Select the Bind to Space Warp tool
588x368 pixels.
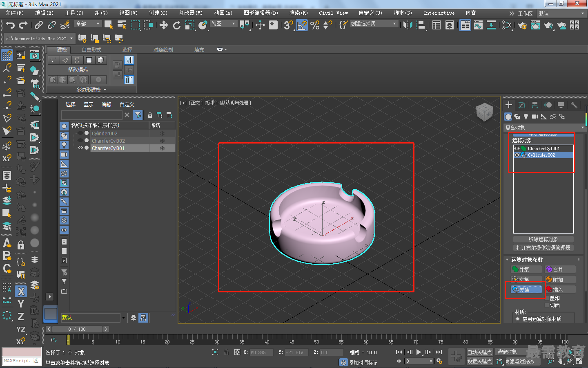point(65,25)
